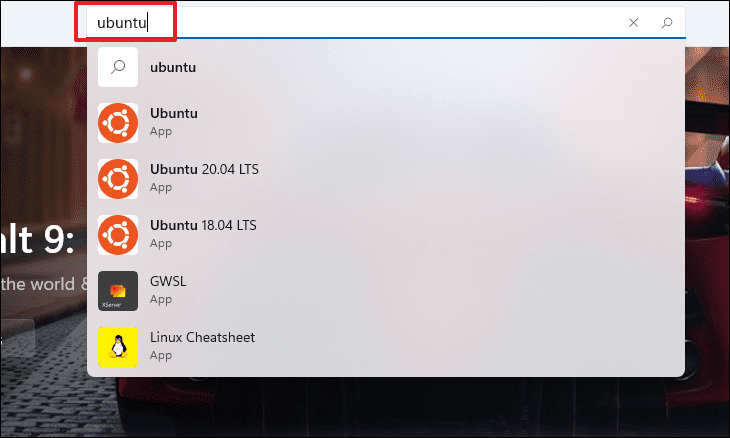730x438 pixels.
Task: Click the orange Ubuntu app icon
Action: click(118, 123)
